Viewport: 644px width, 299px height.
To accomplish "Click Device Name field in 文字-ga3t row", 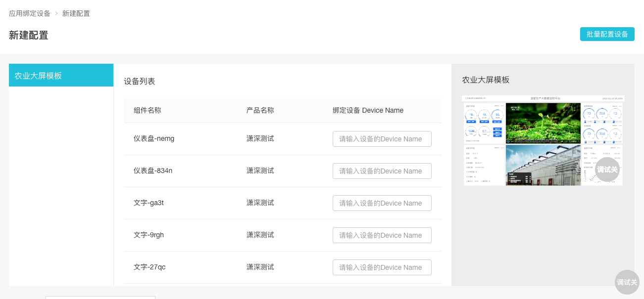I will point(382,203).
